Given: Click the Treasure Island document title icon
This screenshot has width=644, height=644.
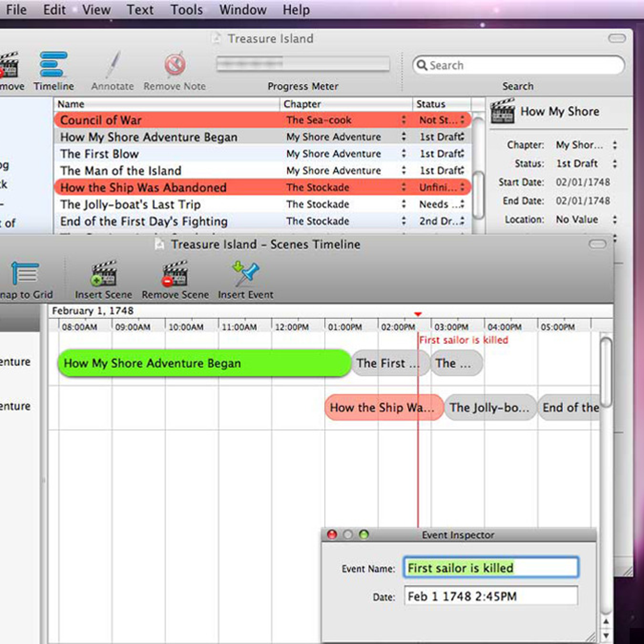Looking at the screenshot, I should click(x=217, y=38).
